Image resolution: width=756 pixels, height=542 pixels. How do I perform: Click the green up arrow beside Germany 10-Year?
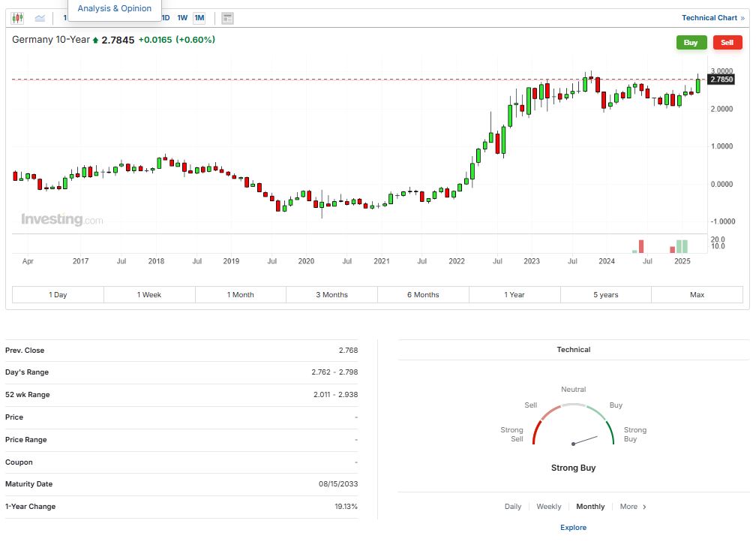[96, 40]
